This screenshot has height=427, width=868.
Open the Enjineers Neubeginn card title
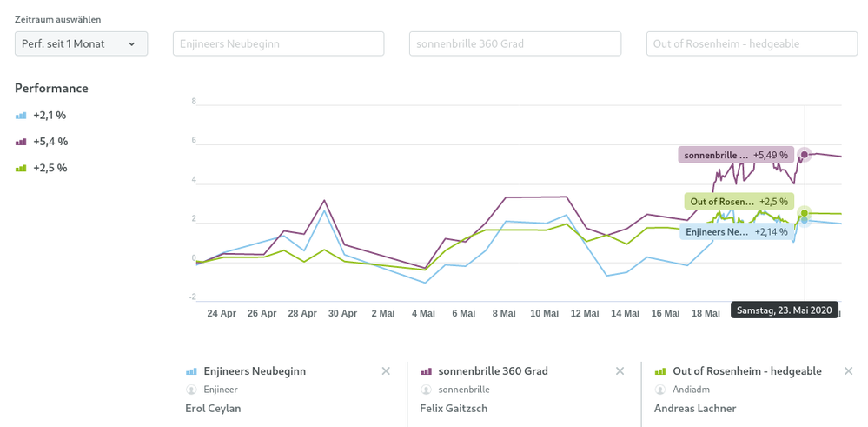pyautogui.click(x=254, y=371)
